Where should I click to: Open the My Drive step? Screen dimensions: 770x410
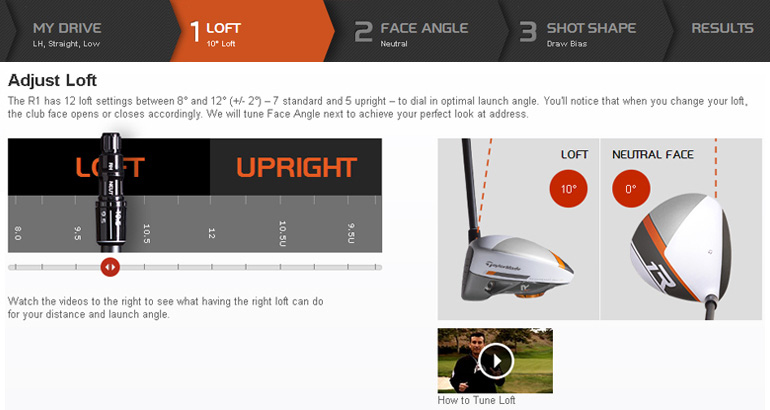tap(67, 34)
